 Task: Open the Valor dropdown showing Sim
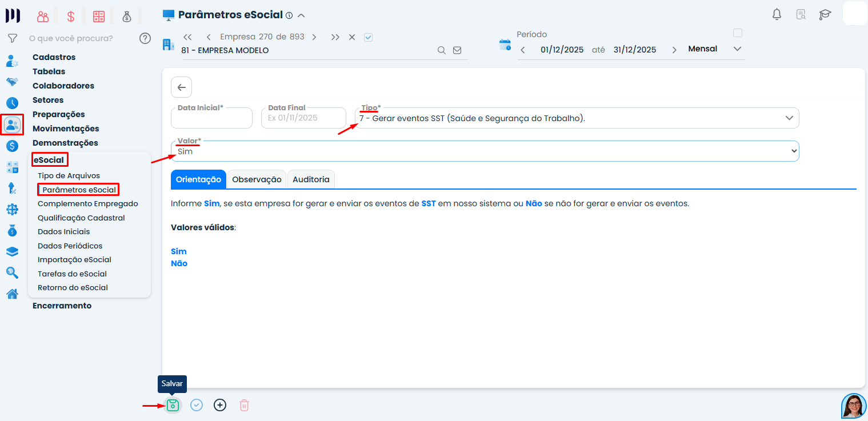click(485, 151)
